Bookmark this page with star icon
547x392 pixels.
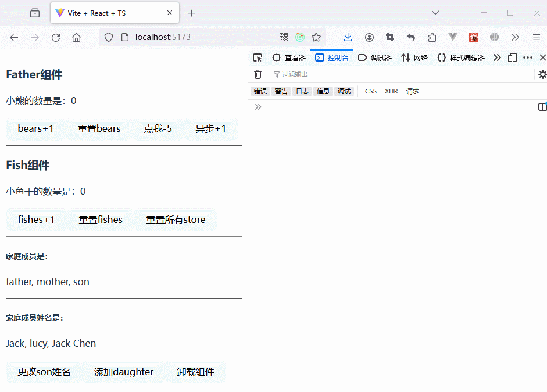pos(316,37)
